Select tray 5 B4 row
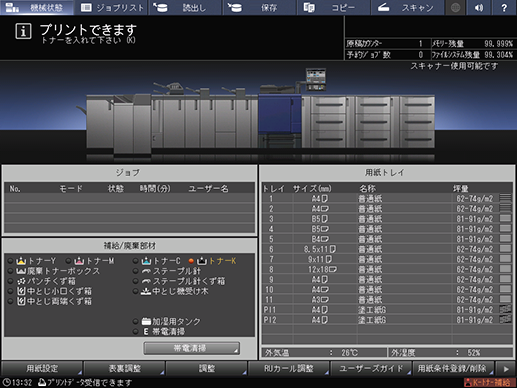 click(x=387, y=239)
